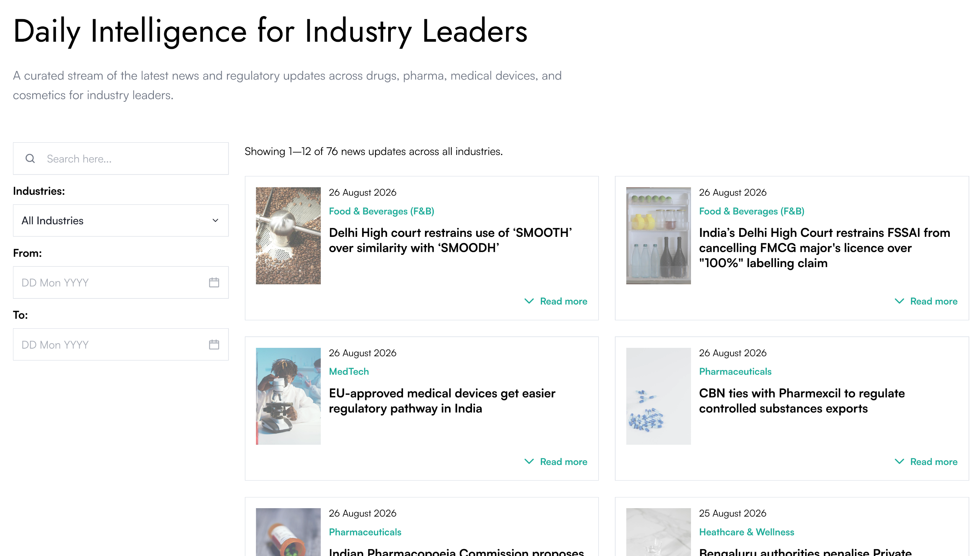Open headline 'CBN ties with Pharmexcil'

click(x=802, y=401)
